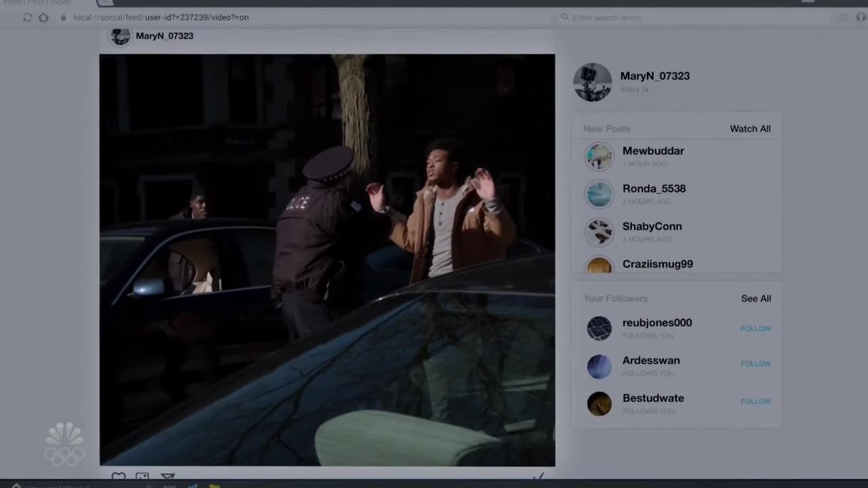Select the ShabyConn post entry
This screenshot has width=868, height=488.
(678, 232)
